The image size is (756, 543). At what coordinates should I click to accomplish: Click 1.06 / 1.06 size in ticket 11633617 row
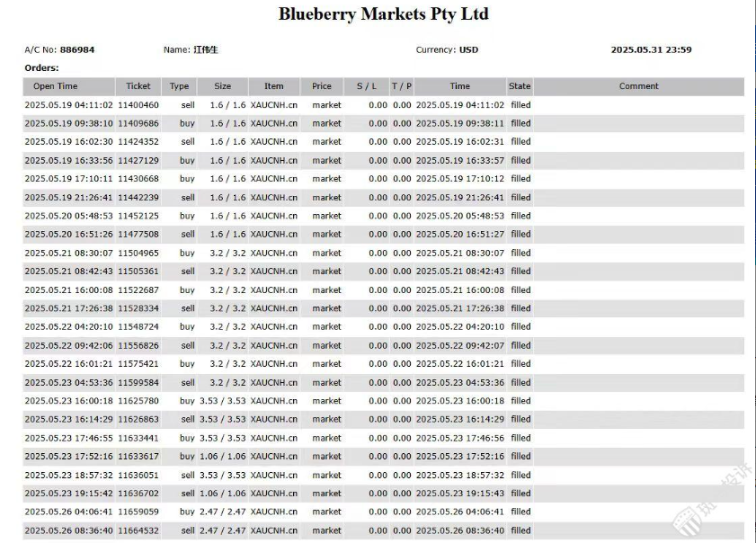point(223,457)
